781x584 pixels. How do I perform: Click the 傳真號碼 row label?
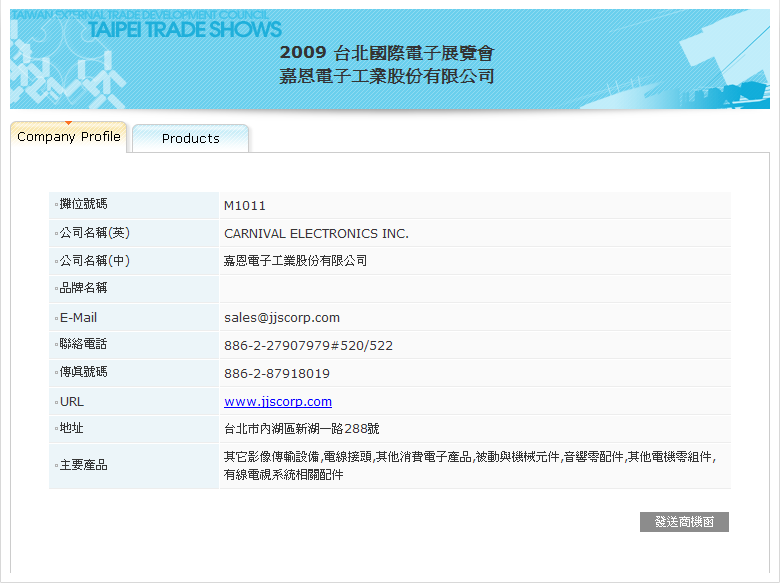click(x=83, y=372)
